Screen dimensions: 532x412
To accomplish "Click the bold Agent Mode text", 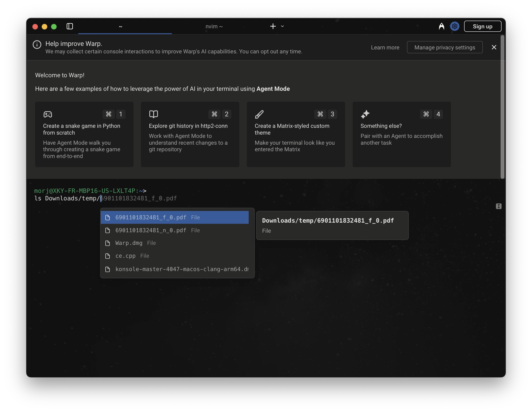I will [x=273, y=89].
